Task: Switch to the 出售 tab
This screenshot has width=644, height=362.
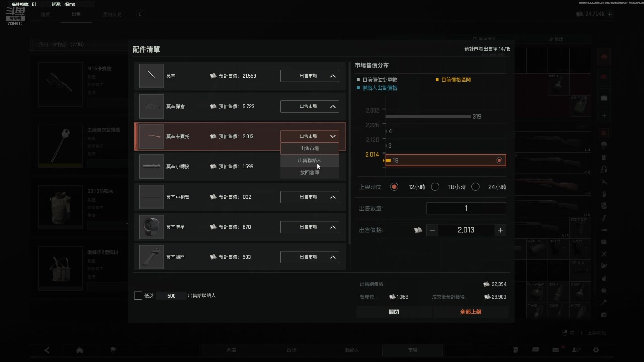Action: [76, 14]
